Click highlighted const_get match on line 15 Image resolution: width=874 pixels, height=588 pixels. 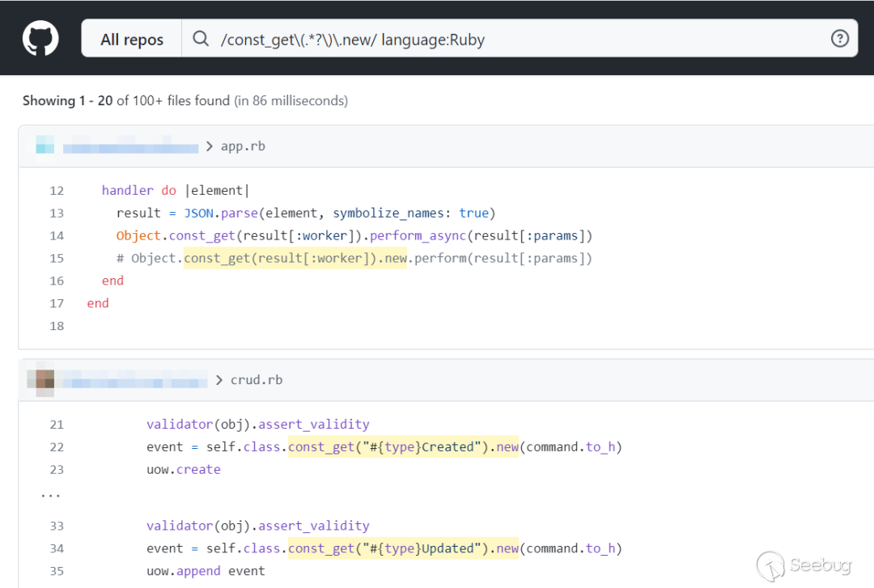pyautogui.click(x=295, y=258)
